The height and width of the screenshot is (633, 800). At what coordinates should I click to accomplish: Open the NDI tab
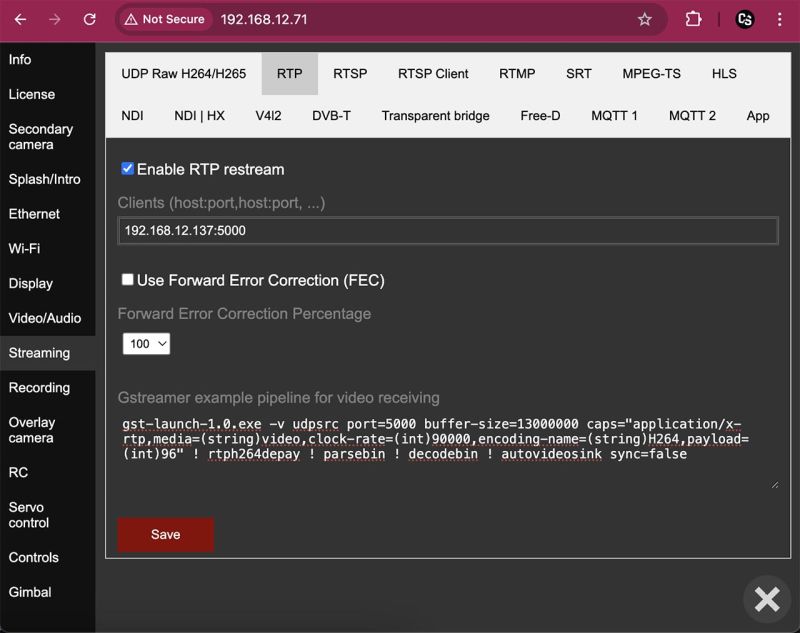(x=132, y=116)
